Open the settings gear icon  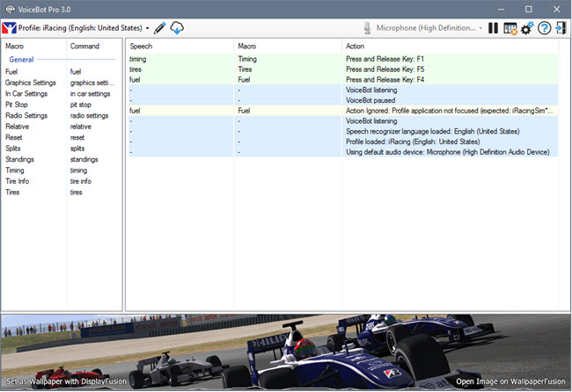coord(527,28)
